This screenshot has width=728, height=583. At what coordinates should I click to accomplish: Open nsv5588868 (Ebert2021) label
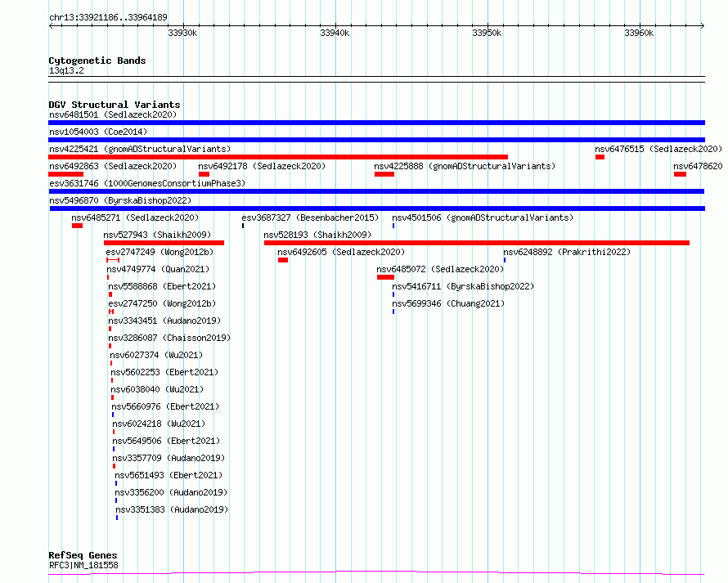pyautogui.click(x=162, y=286)
